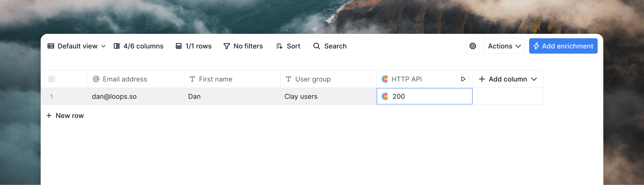Screen dimensions: 644x185
Task: Open the Sort options
Action: click(x=288, y=46)
